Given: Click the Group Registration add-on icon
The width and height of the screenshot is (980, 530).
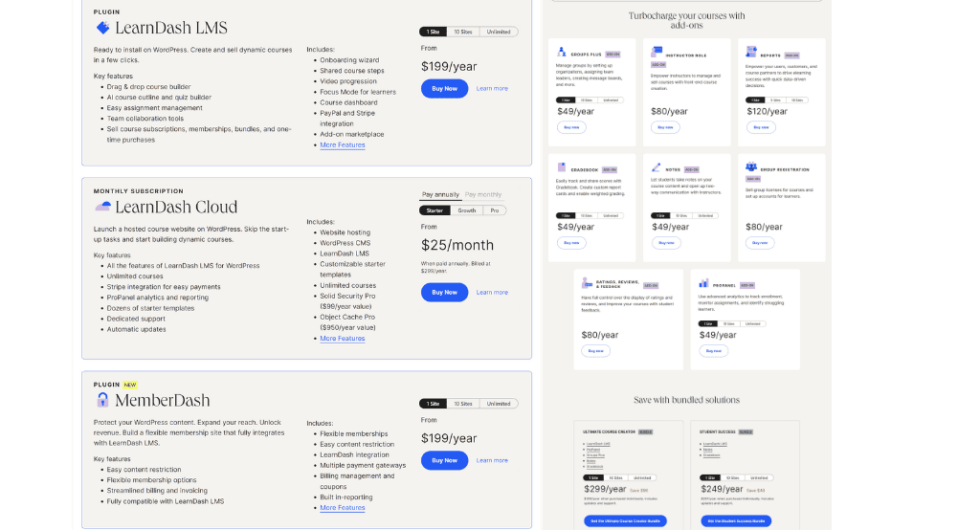Looking at the screenshot, I should point(751,166).
